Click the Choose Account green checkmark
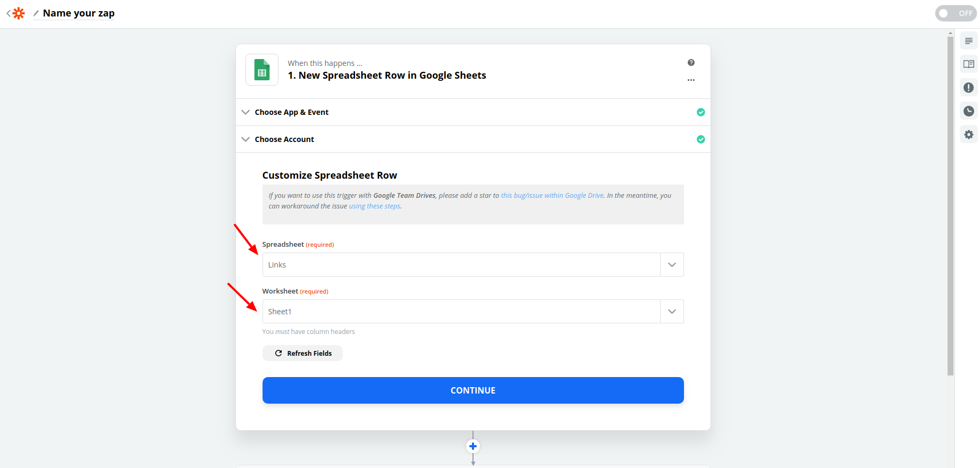 (x=701, y=139)
